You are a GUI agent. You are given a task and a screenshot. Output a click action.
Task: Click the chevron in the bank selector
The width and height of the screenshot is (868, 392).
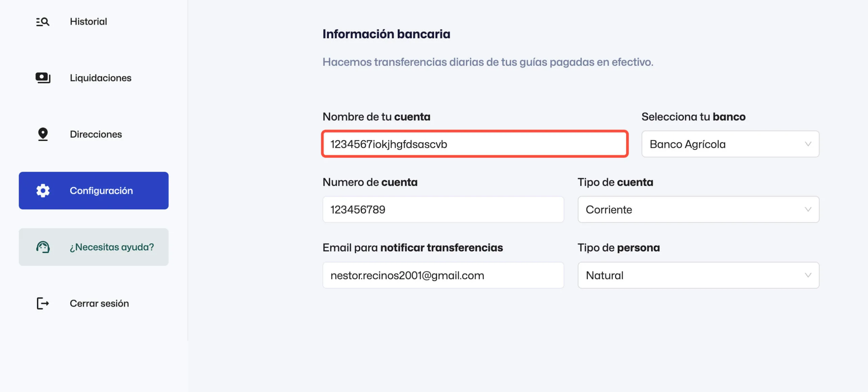(x=808, y=144)
